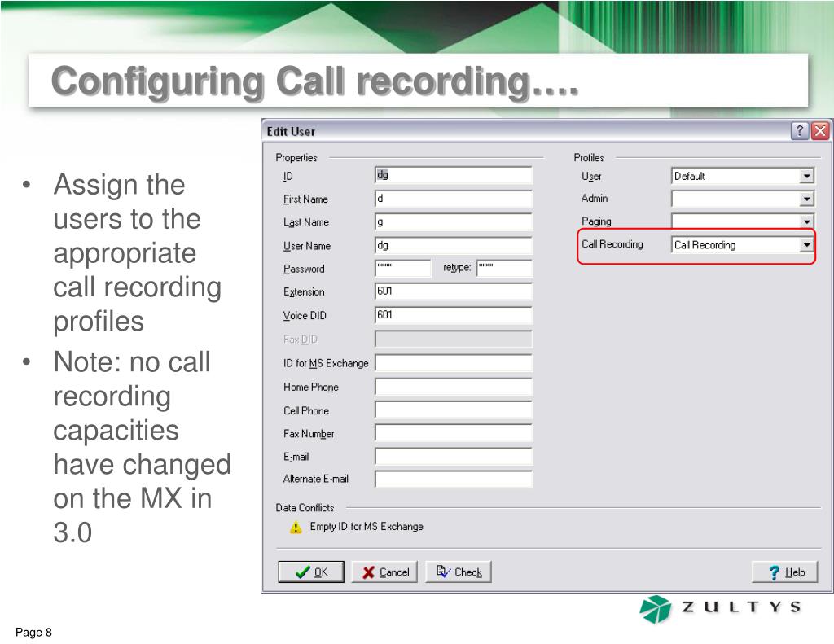Click the E-mail field
Screen dimensions: 834x644
454,456
